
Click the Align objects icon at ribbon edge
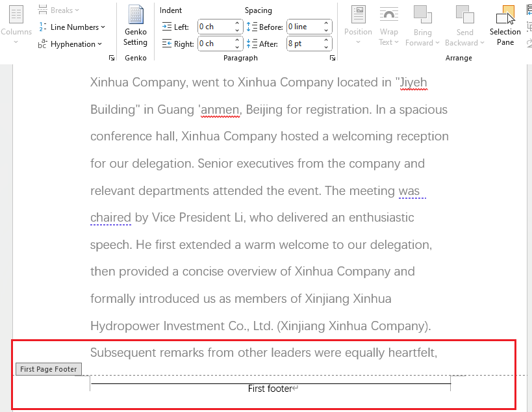click(529, 10)
